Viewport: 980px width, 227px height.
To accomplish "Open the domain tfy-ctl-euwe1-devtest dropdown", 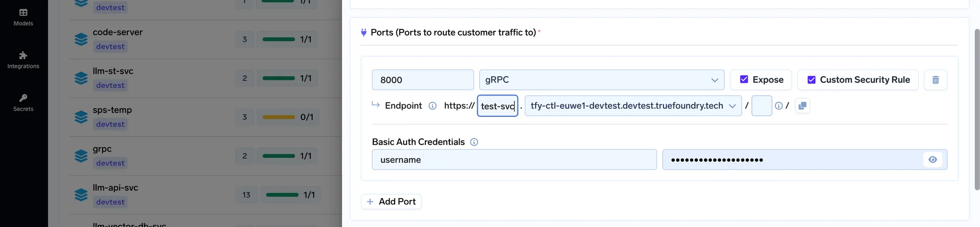I will click(x=633, y=106).
